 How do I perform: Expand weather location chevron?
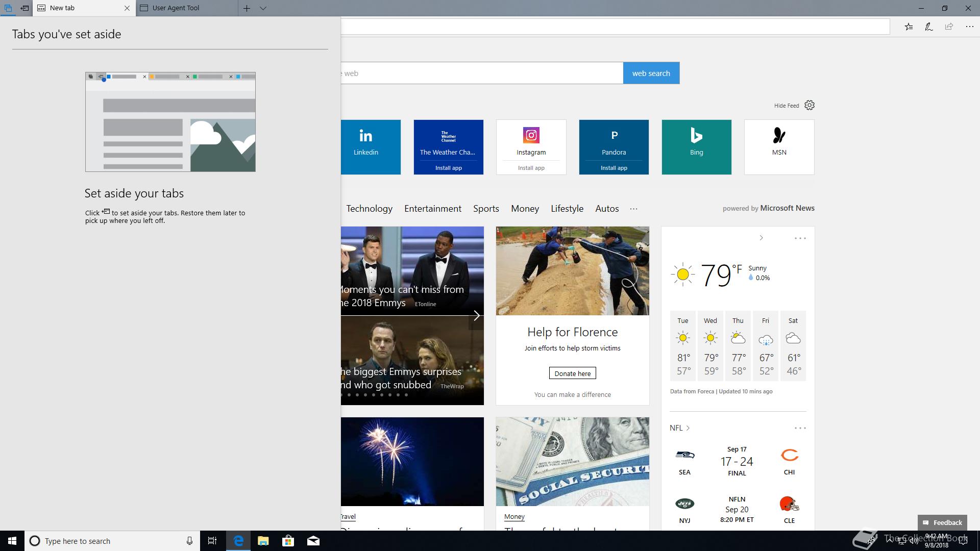click(x=761, y=238)
